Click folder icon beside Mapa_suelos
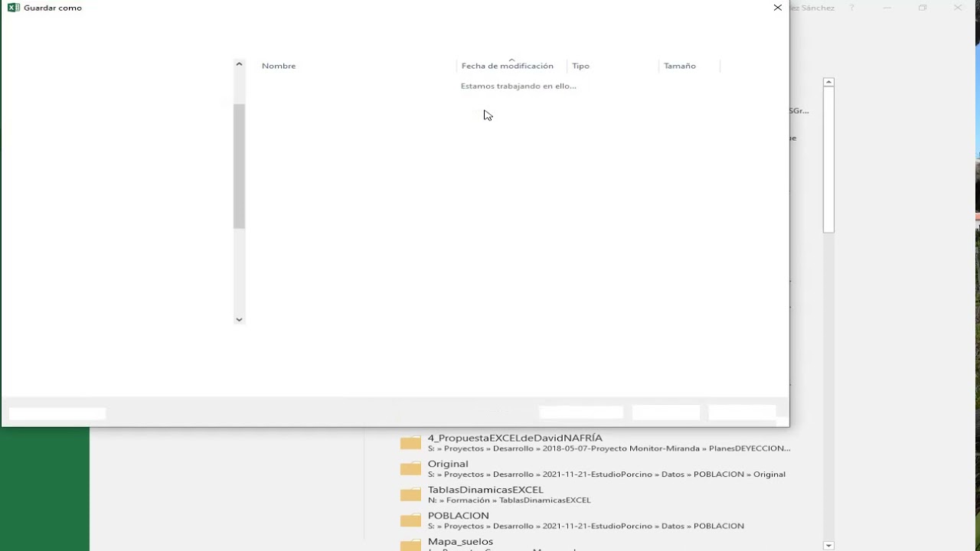The height and width of the screenshot is (551, 980). 411,544
